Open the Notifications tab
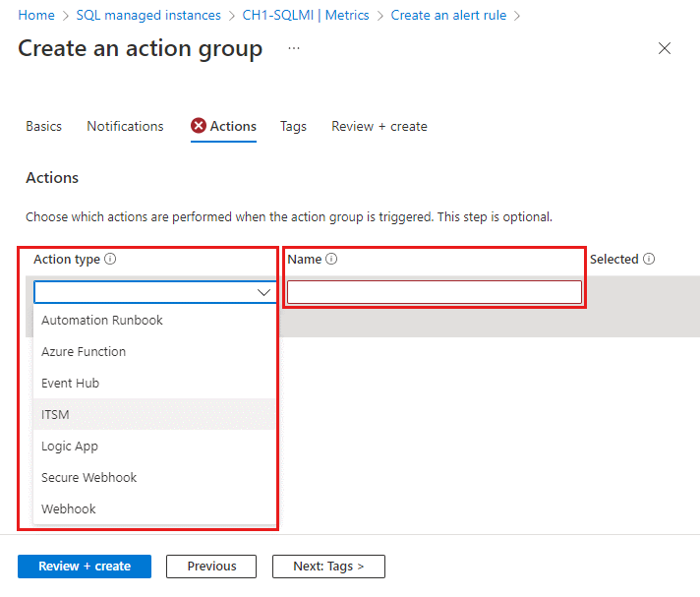 pos(125,127)
